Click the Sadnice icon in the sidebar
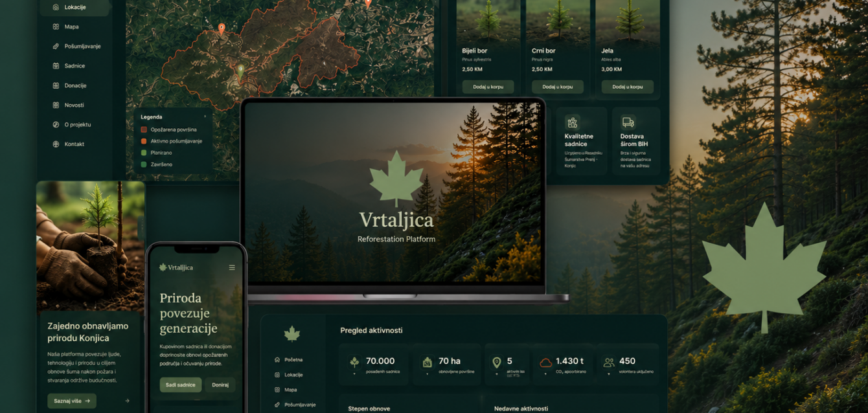Screen dimensions: 868x413 pos(56,66)
